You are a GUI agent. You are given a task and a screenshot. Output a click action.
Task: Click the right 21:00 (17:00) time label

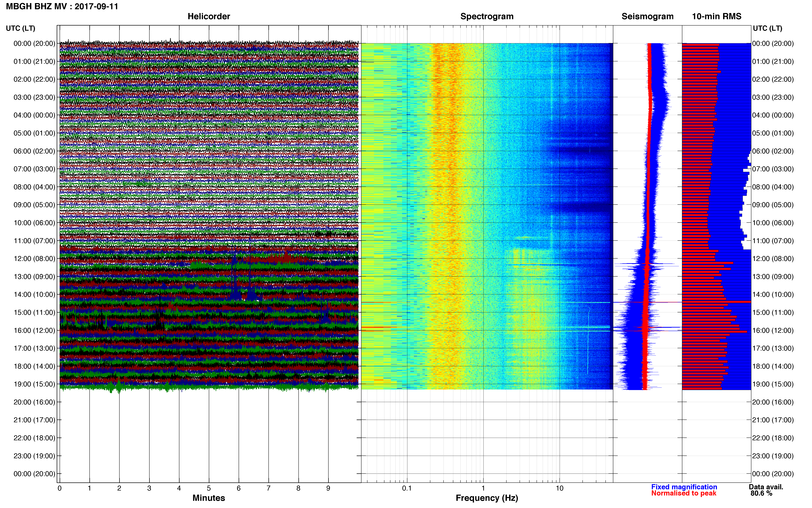point(773,420)
